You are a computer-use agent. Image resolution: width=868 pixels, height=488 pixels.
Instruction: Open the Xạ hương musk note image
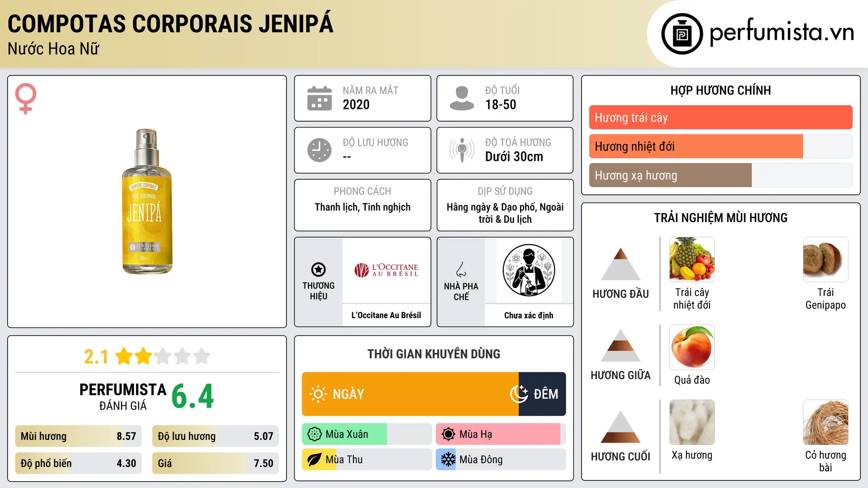[692, 422]
